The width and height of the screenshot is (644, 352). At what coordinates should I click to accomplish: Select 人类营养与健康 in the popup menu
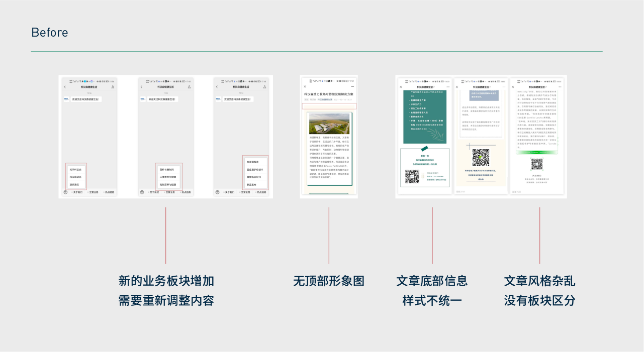pos(168,177)
